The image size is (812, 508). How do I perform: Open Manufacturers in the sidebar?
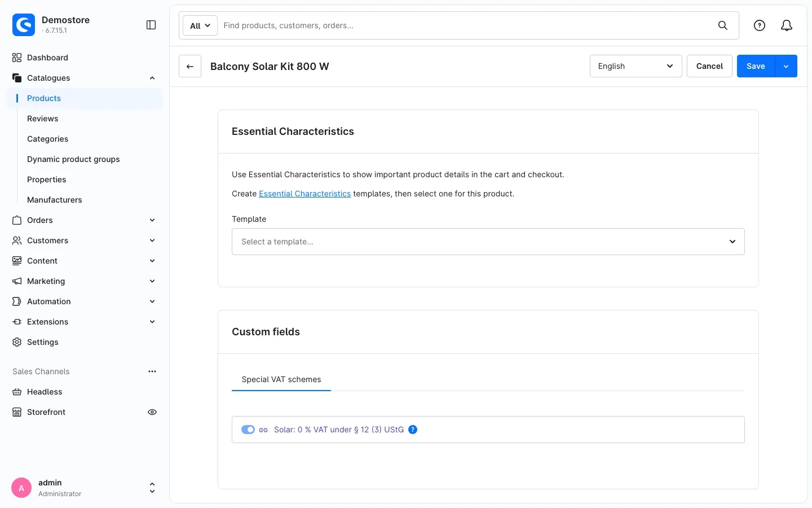pyautogui.click(x=85, y=200)
